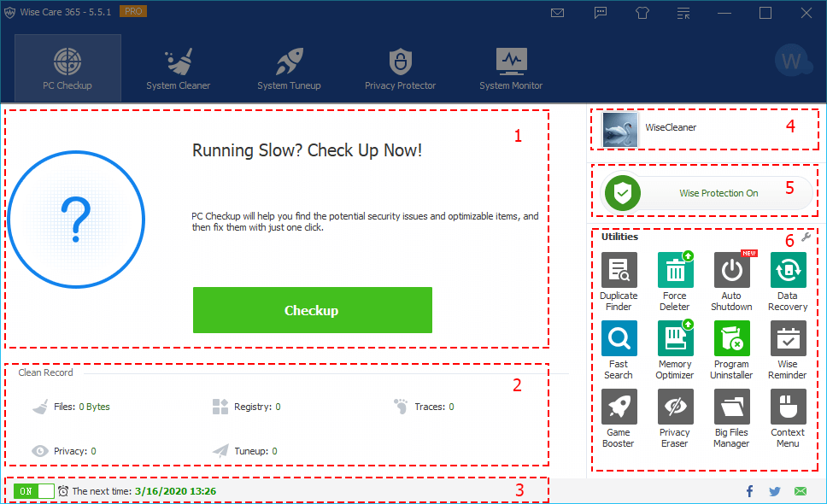Click the green Checkup button
Image resolution: width=827 pixels, height=504 pixels.
point(312,310)
